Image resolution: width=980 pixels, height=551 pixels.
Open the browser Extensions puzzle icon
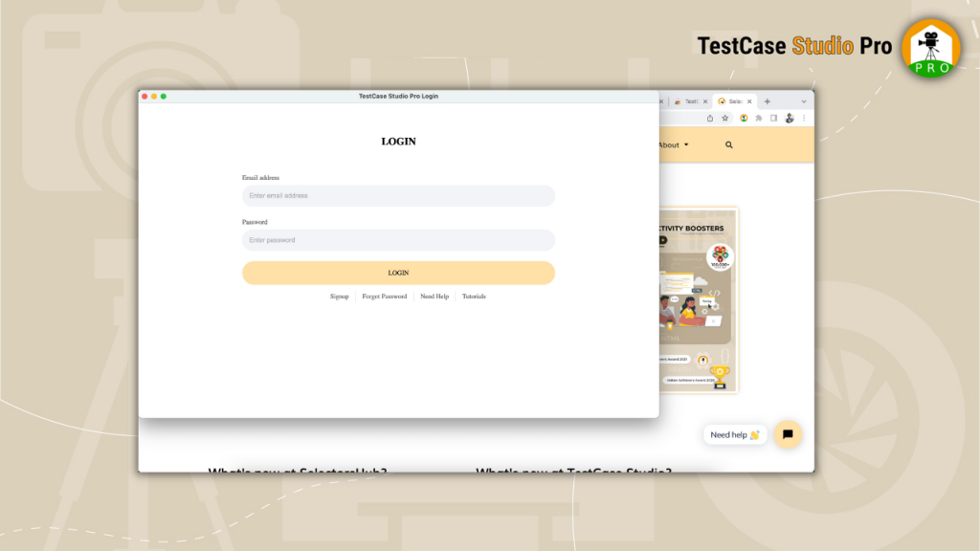759,118
